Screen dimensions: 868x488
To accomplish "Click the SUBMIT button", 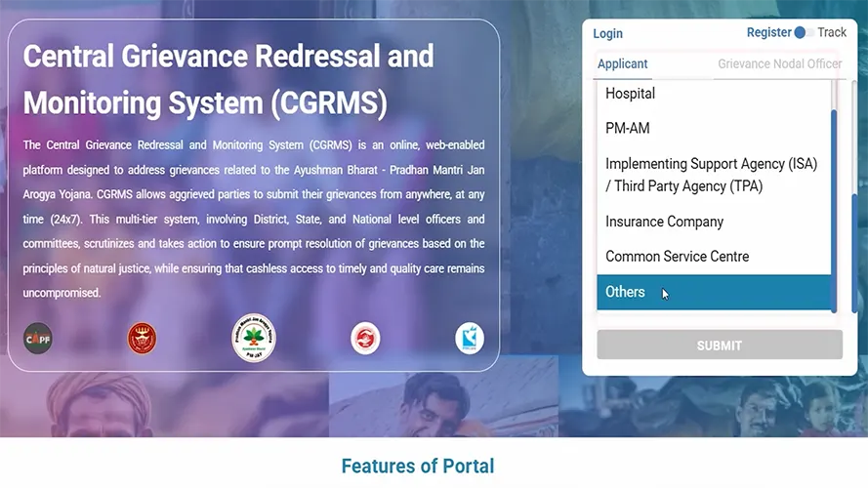I will [720, 346].
